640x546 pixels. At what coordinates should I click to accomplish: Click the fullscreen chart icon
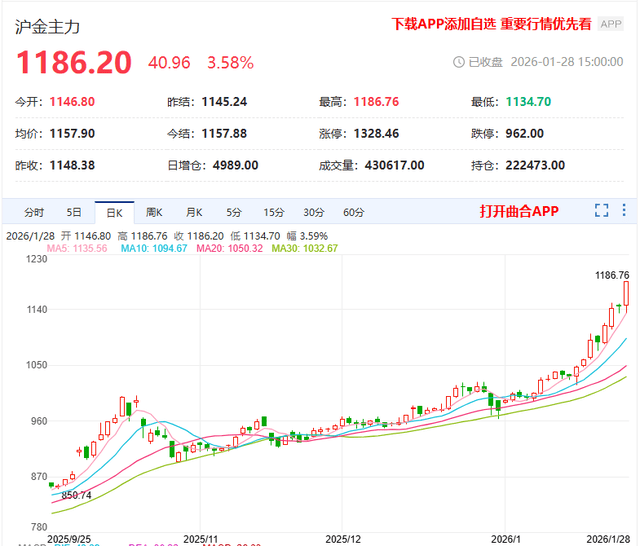click(x=601, y=211)
